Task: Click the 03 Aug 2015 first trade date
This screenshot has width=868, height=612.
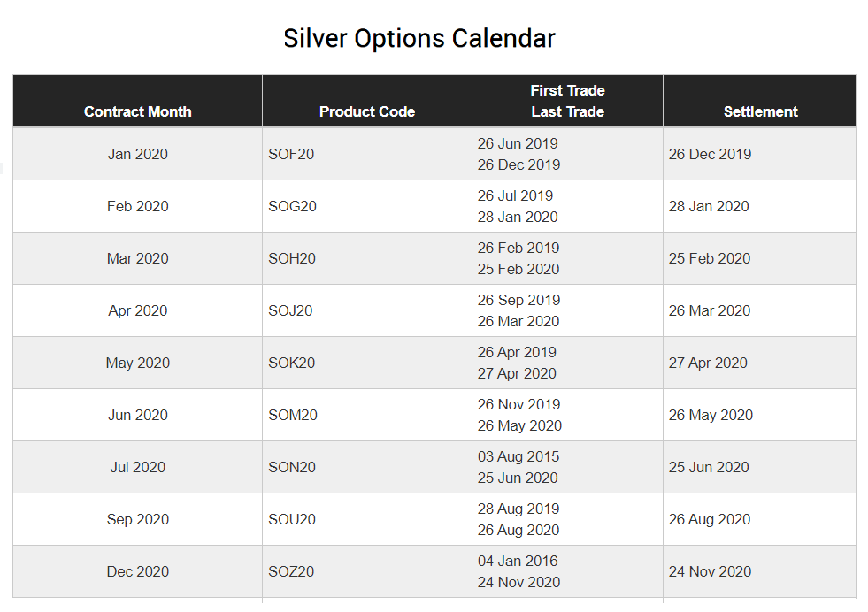Action: click(x=518, y=456)
